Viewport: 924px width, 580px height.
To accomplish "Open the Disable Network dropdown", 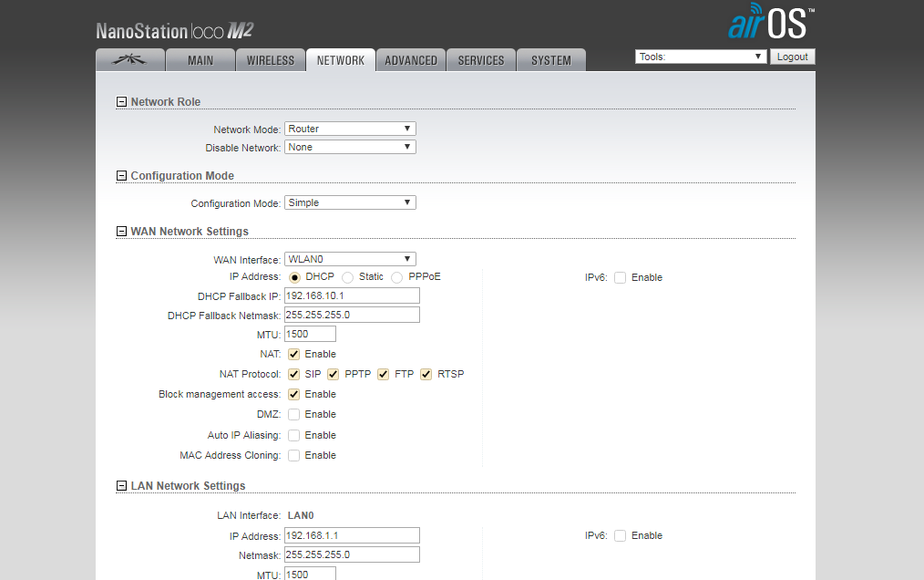I will click(x=350, y=147).
